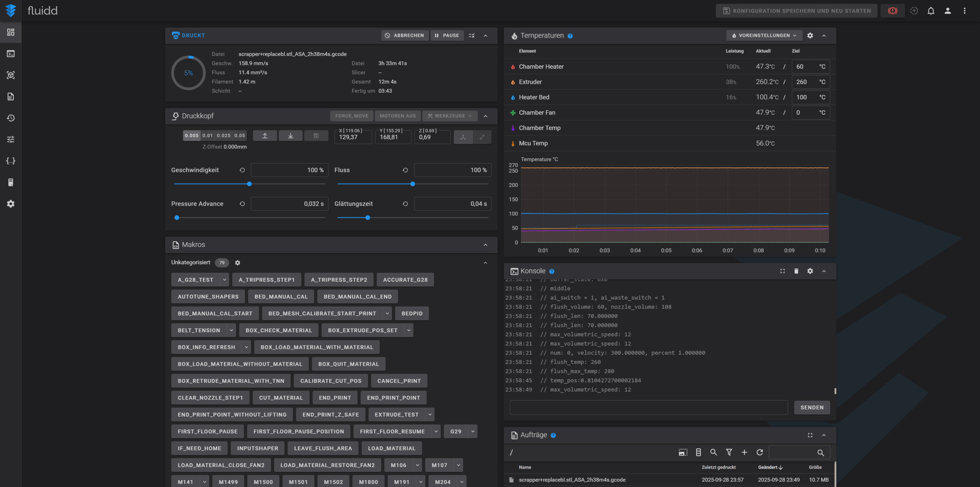The image size is (980, 487).
Task: Refresh the Aufträge file list
Action: (760, 453)
